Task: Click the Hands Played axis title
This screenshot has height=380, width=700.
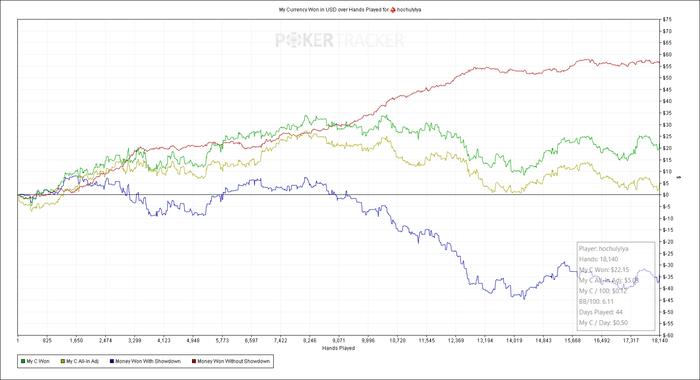Action: point(338,348)
